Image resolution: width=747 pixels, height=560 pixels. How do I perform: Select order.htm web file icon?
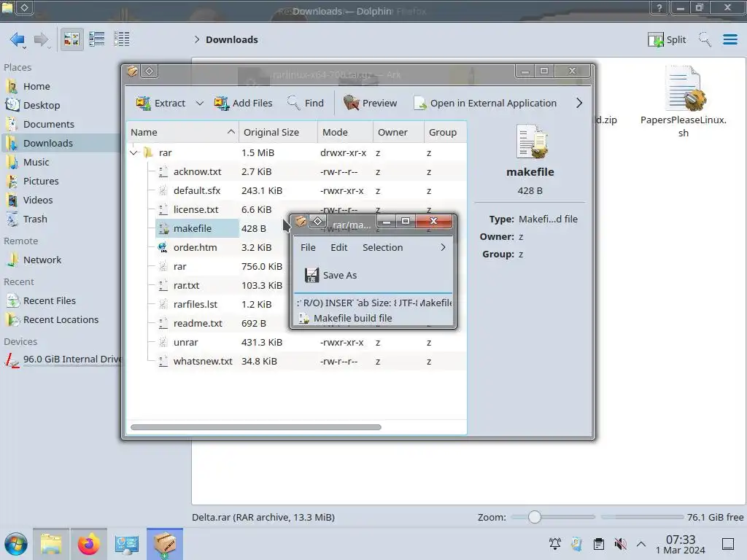pos(163,247)
